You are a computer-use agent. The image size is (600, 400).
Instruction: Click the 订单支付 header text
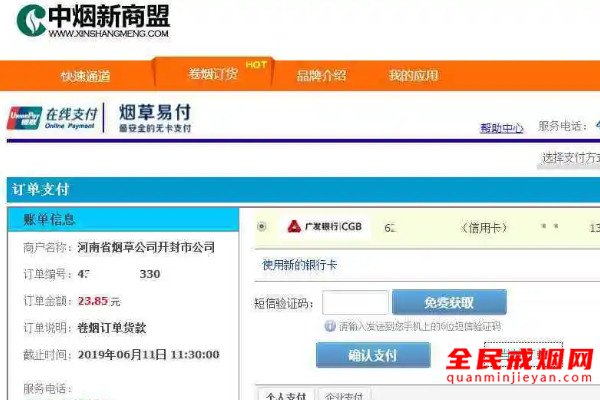click(x=41, y=189)
